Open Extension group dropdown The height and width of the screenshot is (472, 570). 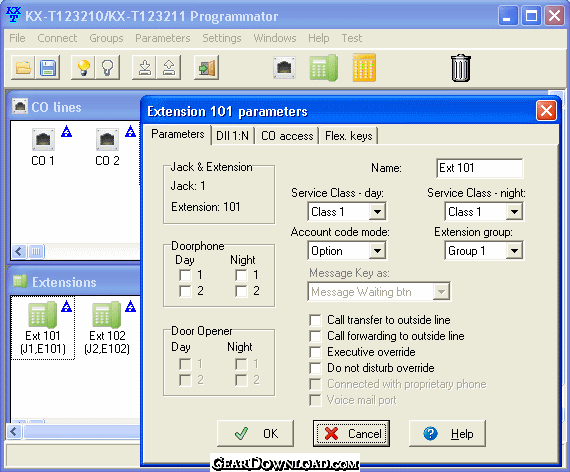[514, 251]
